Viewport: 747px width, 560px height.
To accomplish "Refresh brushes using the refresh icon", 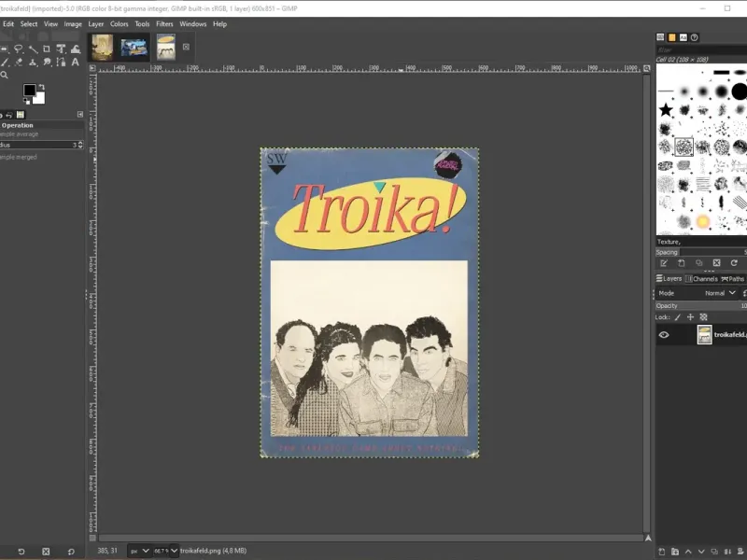I will pos(734,263).
